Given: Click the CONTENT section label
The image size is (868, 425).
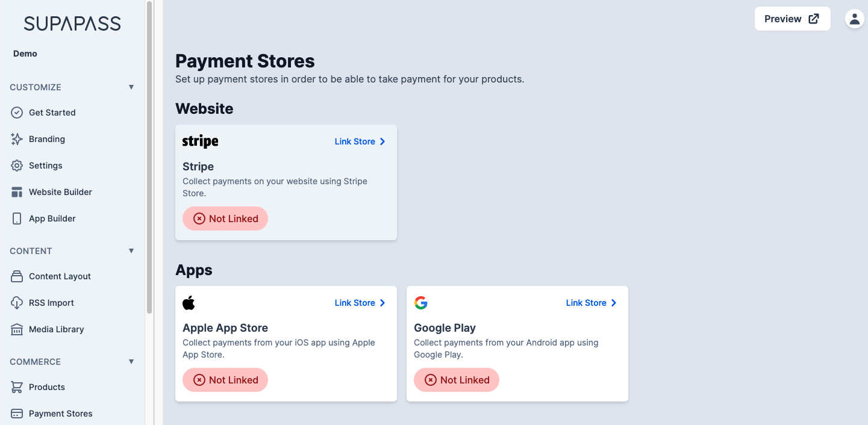Looking at the screenshot, I should click(31, 251).
